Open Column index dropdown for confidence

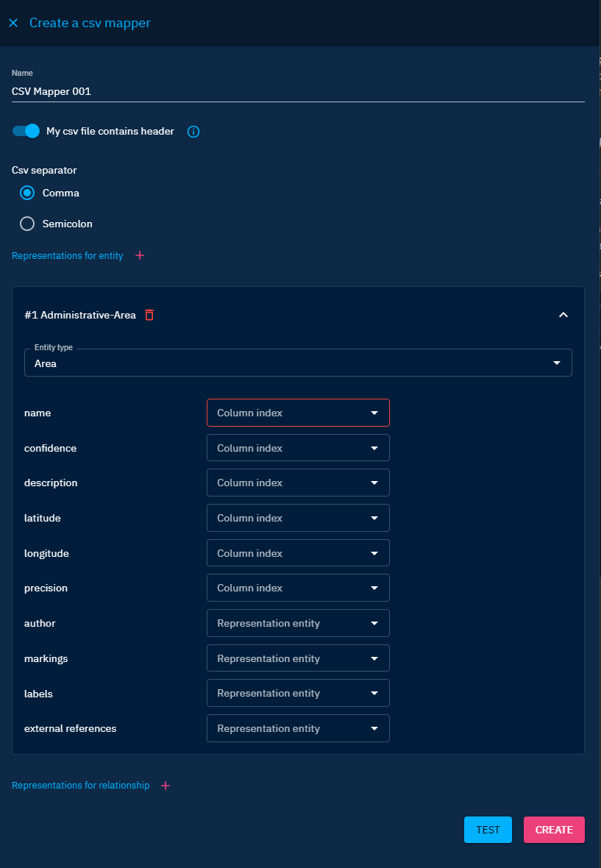click(x=298, y=448)
